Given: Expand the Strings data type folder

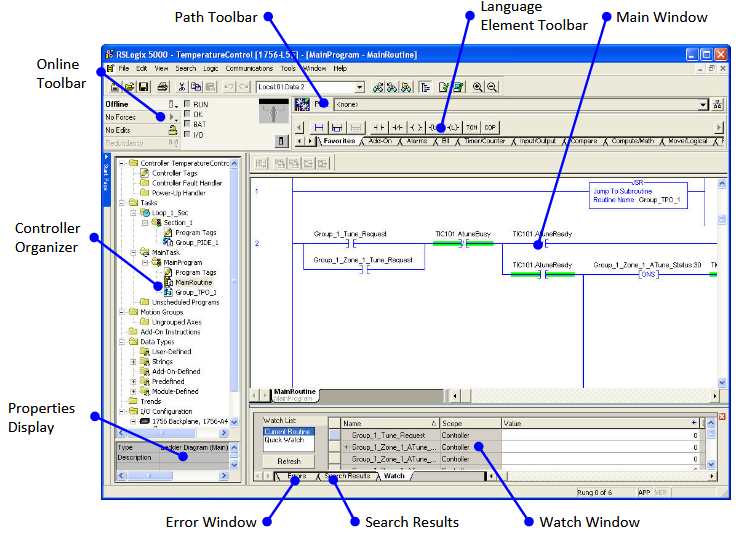Looking at the screenshot, I should 134,362.
